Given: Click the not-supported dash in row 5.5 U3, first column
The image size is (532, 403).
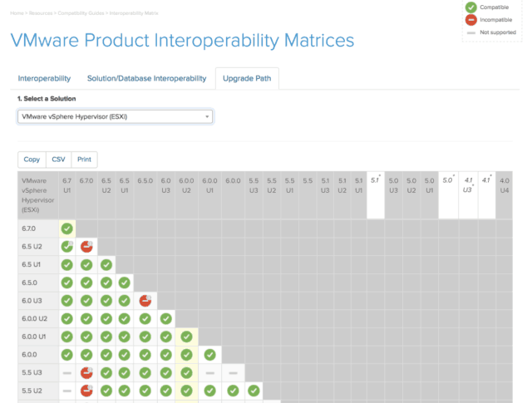Looking at the screenshot, I should (x=67, y=371).
